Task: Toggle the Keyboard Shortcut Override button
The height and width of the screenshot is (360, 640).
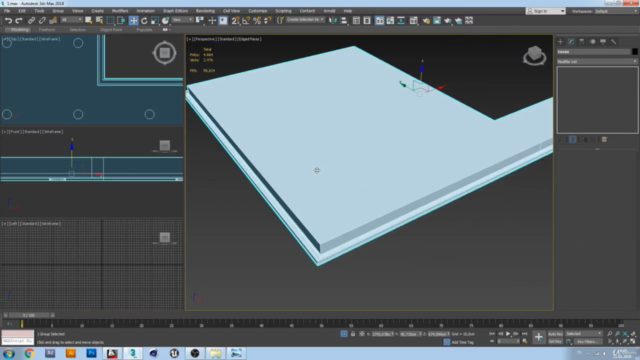Action: click(223, 20)
